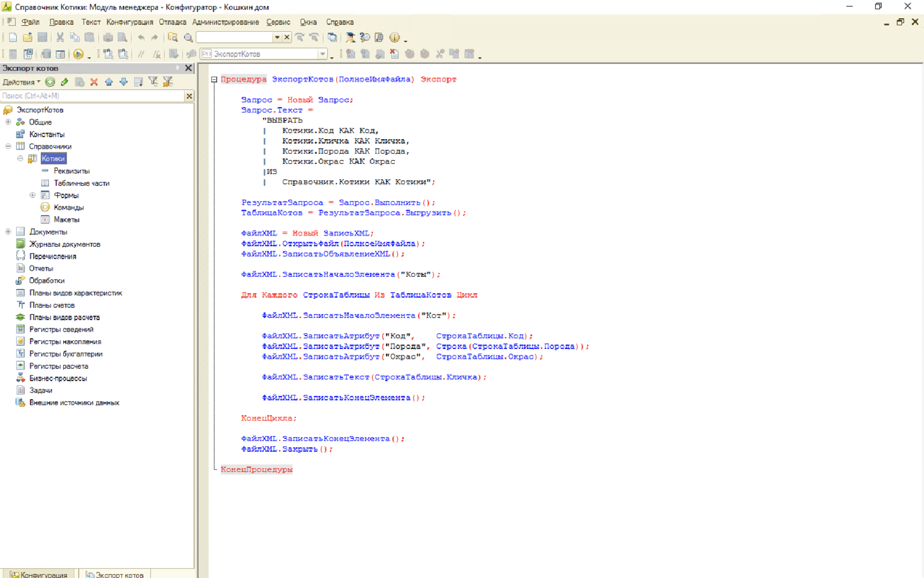
Task: Expand the Формы node
Action: pos(33,195)
